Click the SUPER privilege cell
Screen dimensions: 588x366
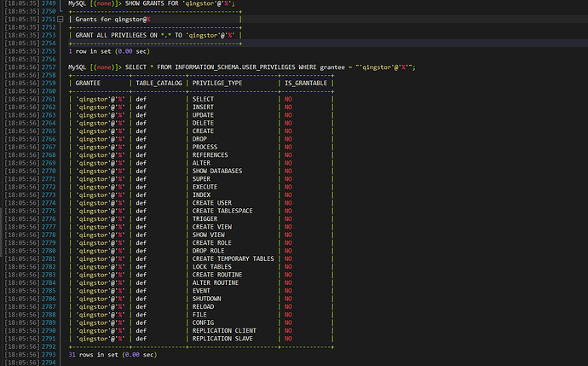click(203, 179)
